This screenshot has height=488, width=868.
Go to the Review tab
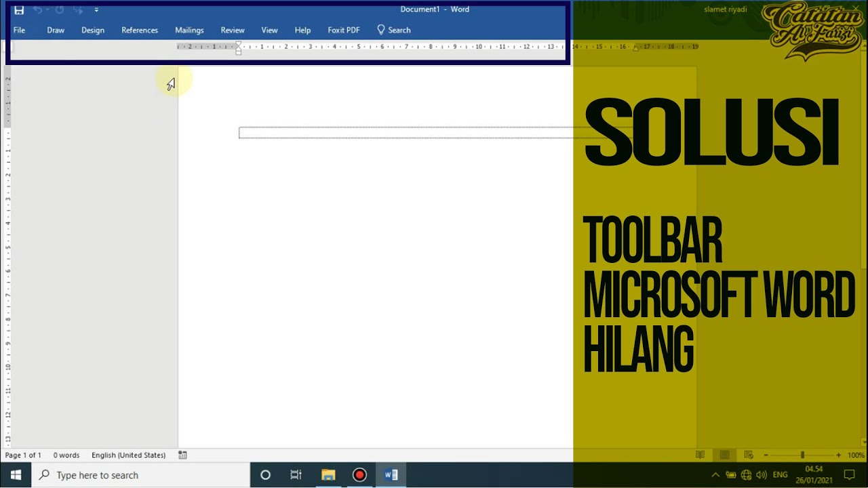pyautogui.click(x=233, y=30)
